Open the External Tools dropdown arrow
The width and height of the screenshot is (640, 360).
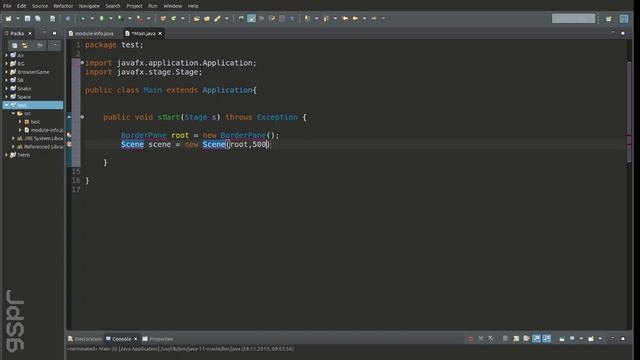pos(149,18)
